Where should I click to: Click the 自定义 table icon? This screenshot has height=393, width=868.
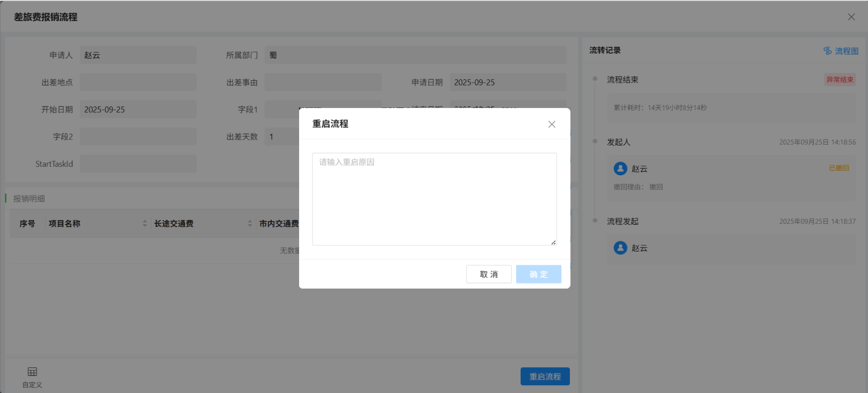pyautogui.click(x=32, y=372)
